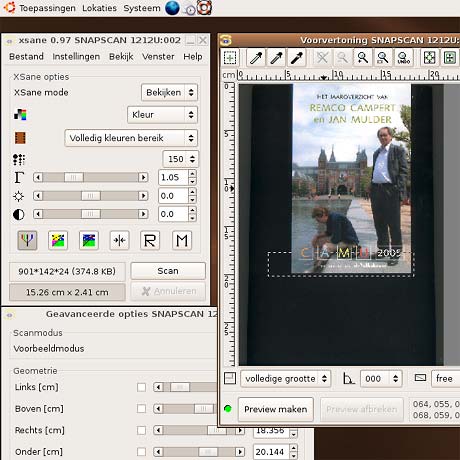Open the Bekijk menu
460x460 pixels.
coord(121,57)
